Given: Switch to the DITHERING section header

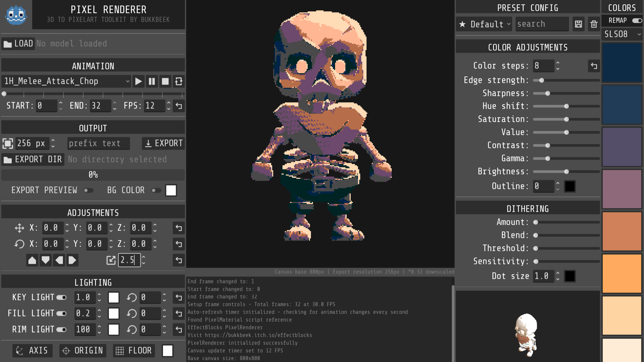Looking at the screenshot, I should click(x=528, y=208).
